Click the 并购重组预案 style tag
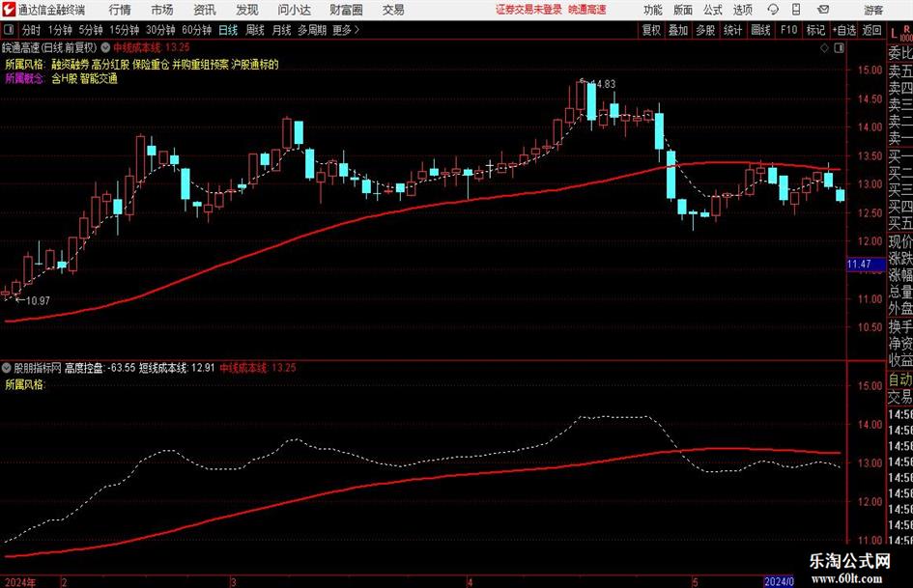Screen dimensions: 913x588 (200, 64)
